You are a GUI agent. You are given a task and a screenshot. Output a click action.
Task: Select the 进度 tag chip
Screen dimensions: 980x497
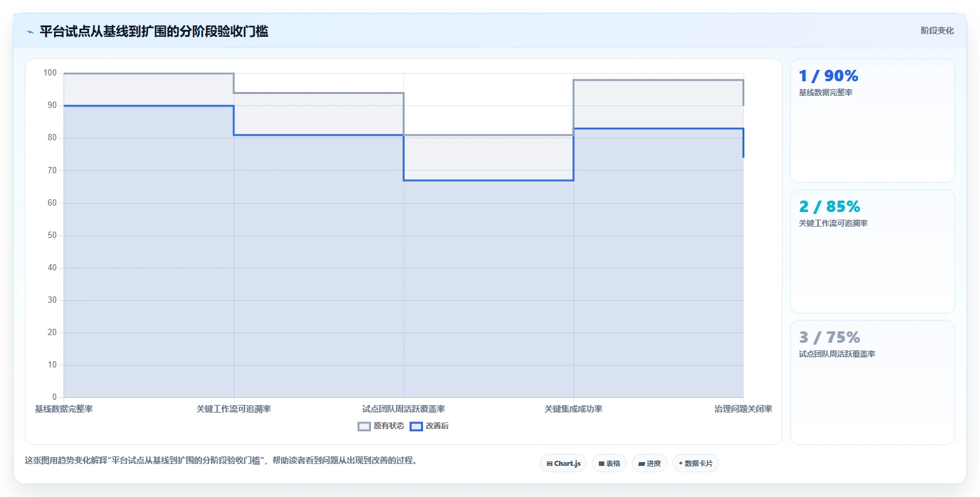pos(650,463)
